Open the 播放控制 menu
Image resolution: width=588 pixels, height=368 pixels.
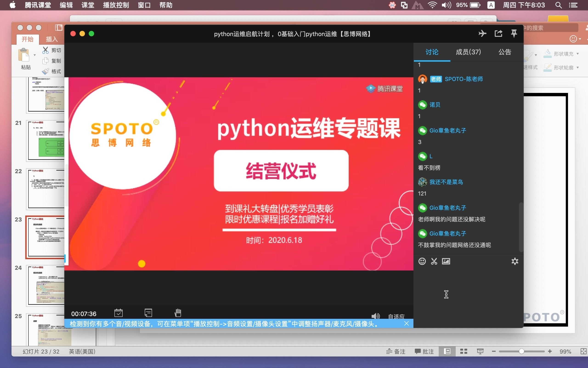116,5
